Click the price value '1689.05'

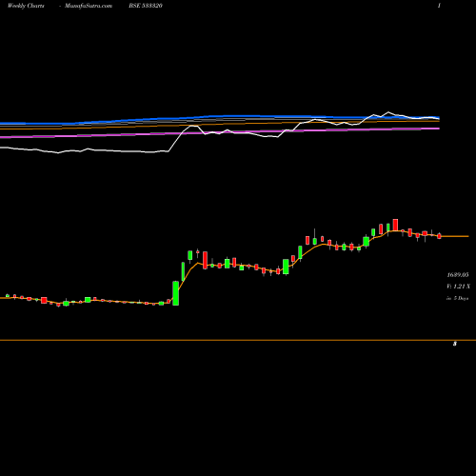pos(458,275)
